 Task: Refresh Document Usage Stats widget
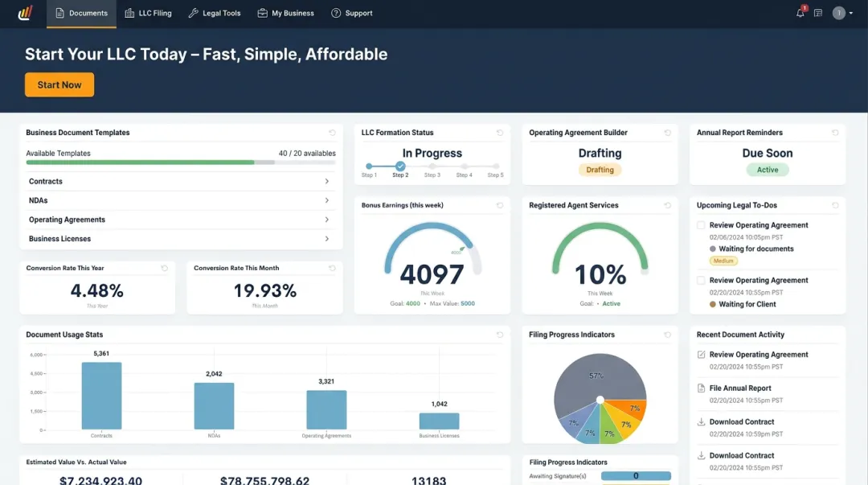pyautogui.click(x=500, y=335)
